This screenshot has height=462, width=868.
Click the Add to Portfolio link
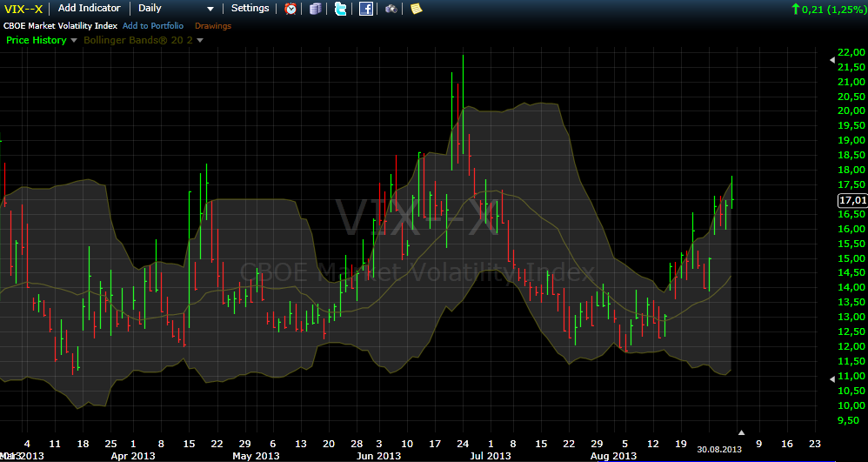[x=153, y=26]
